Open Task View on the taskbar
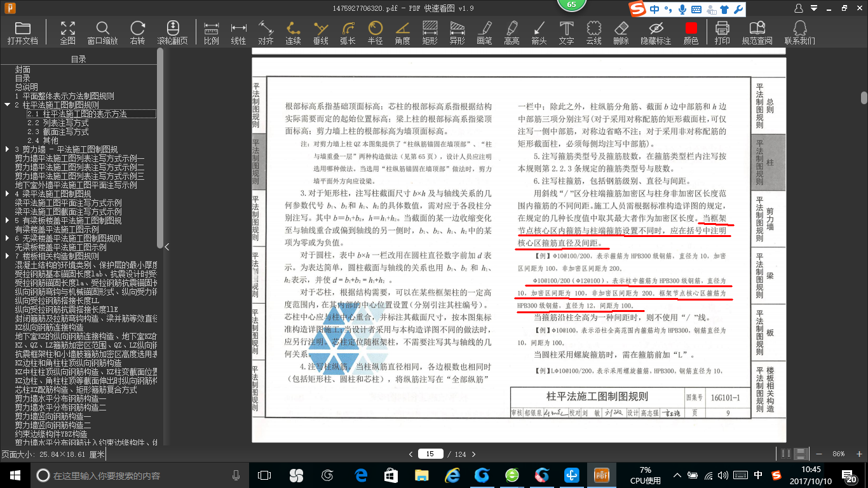The height and width of the screenshot is (488, 868). (264, 475)
